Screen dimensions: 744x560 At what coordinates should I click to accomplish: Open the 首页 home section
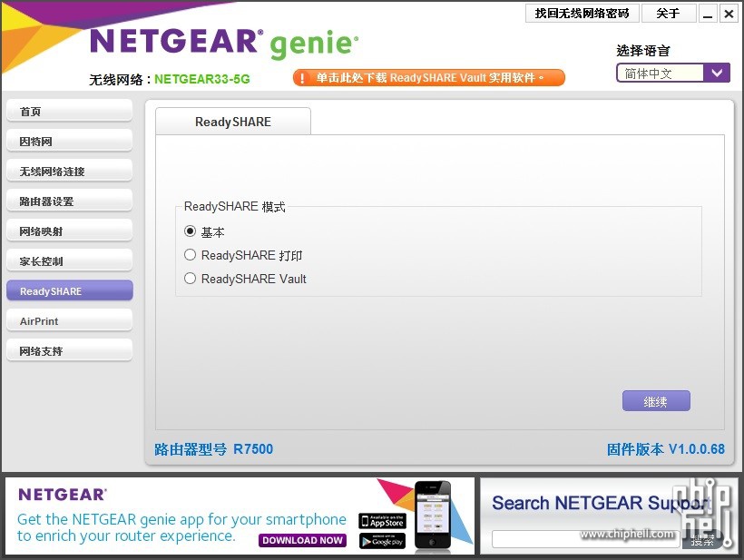[x=69, y=112]
